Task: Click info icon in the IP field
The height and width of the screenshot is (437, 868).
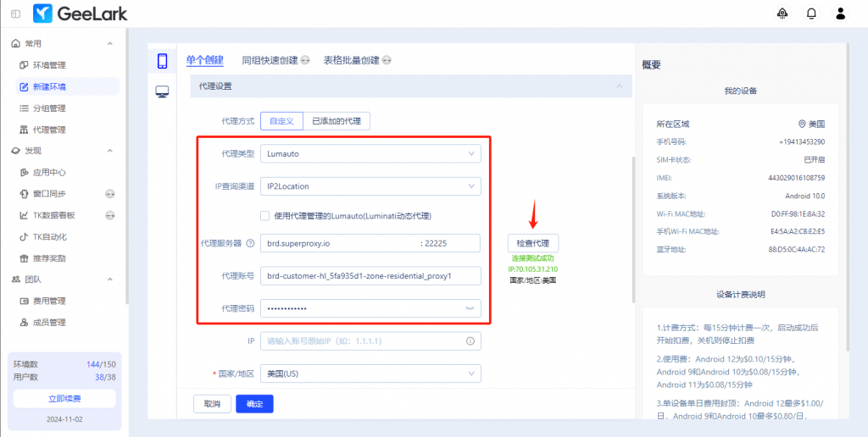Action: (x=470, y=341)
